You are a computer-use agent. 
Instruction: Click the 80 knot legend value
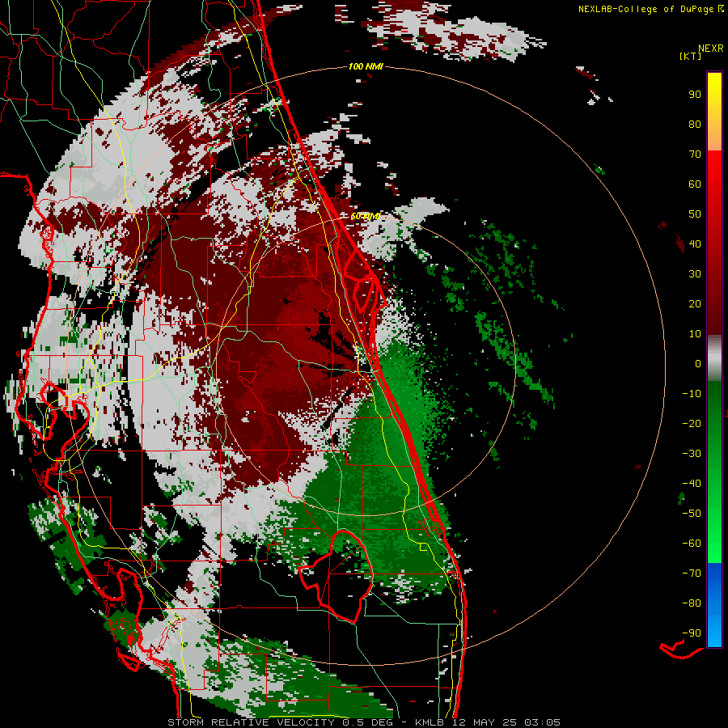[695, 124]
